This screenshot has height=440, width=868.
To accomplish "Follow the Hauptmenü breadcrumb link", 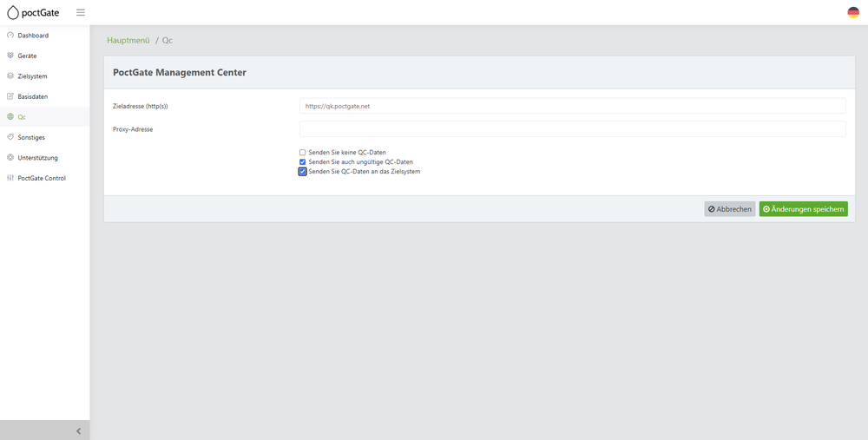I will pyautogui.click(x=128, y=41).
